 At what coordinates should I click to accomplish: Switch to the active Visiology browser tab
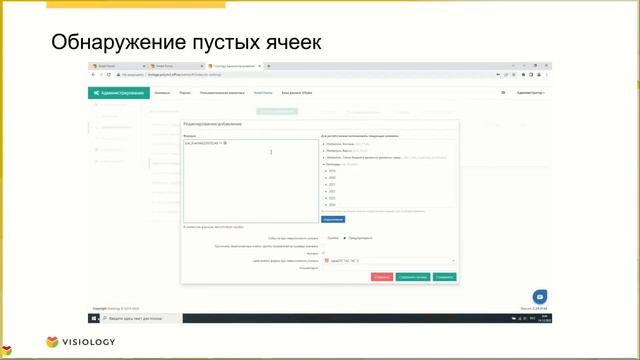[234, 66]
